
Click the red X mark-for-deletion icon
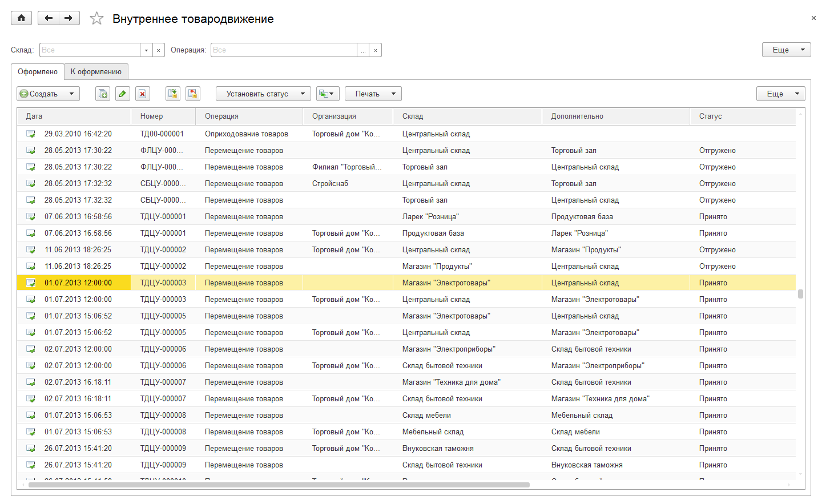143,94
